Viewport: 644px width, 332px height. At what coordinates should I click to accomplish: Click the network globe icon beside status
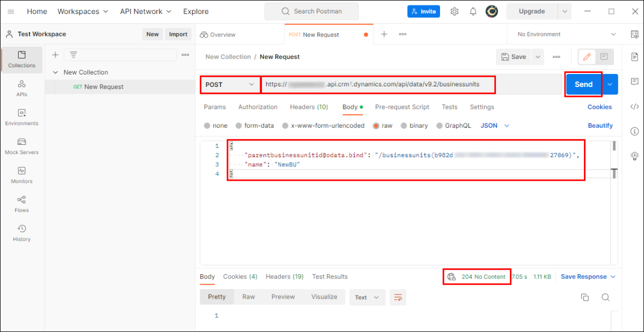451,277
